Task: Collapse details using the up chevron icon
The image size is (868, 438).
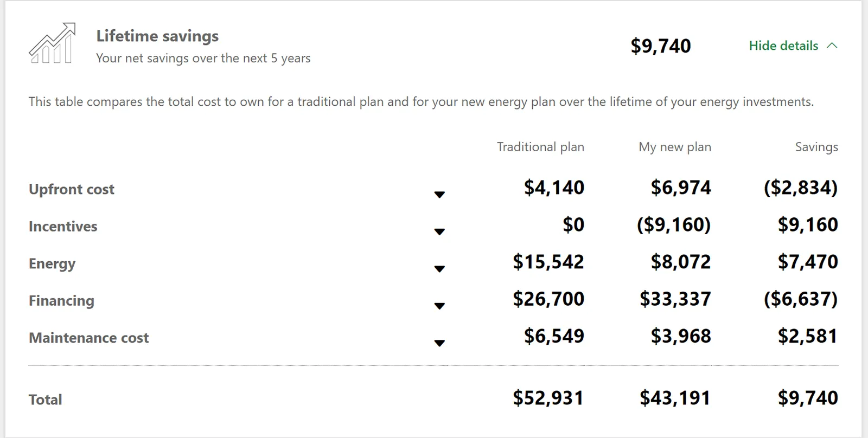Action: click(832, 46)
